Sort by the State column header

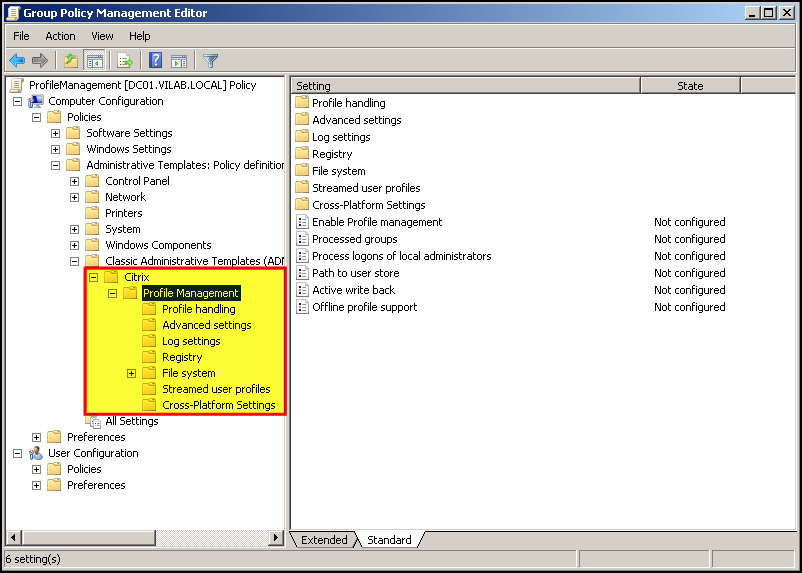690,85
